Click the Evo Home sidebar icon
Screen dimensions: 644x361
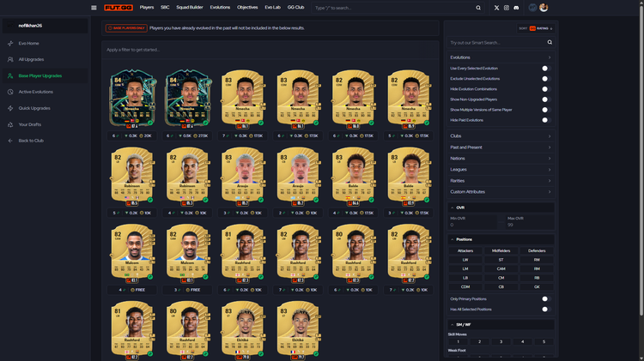[x=10, y=43]
